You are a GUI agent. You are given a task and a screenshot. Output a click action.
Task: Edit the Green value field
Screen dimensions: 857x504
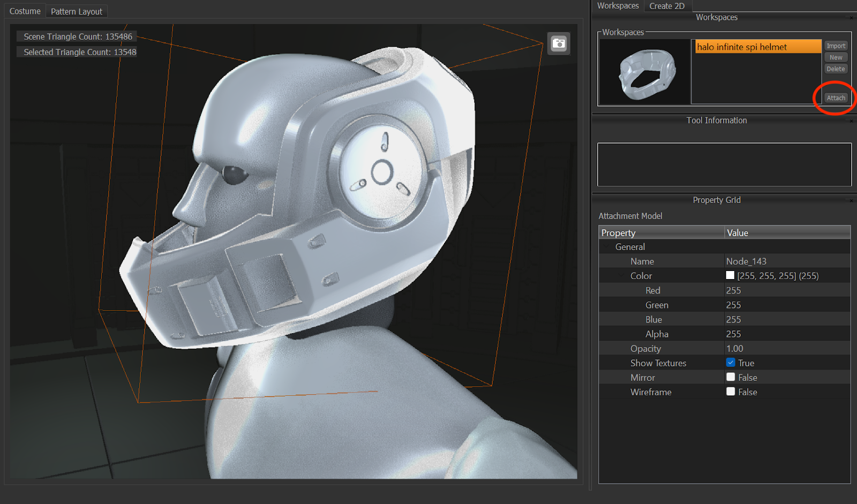787,305
